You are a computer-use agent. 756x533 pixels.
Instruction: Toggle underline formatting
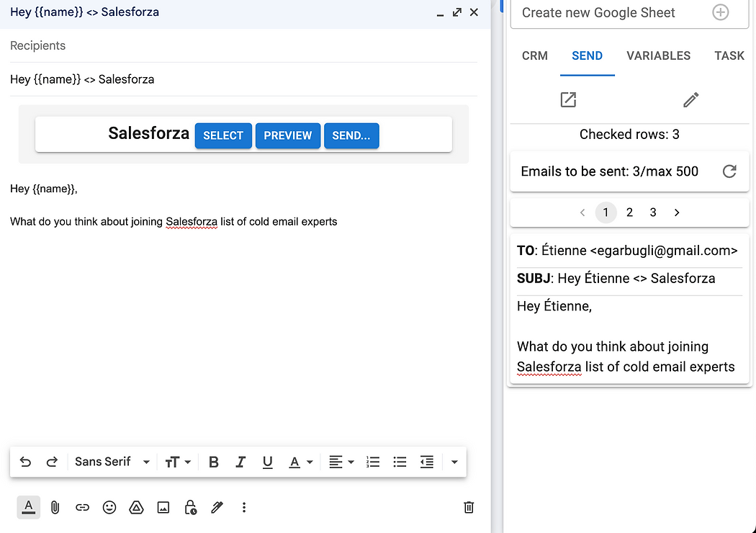[x=268, y=462]
